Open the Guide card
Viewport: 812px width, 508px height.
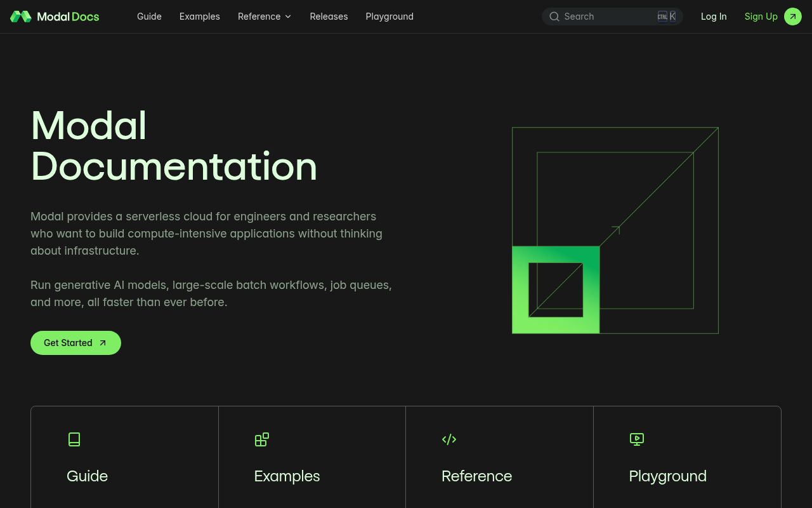coord(124,457)
